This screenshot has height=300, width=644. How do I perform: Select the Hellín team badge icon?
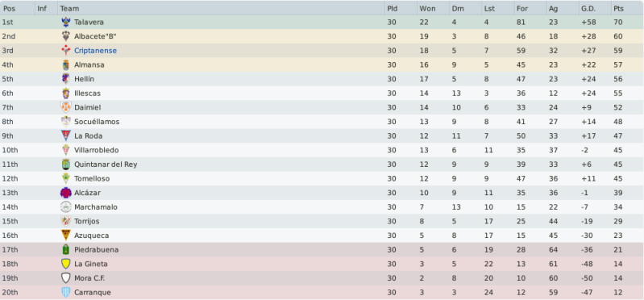click(66, 79)
